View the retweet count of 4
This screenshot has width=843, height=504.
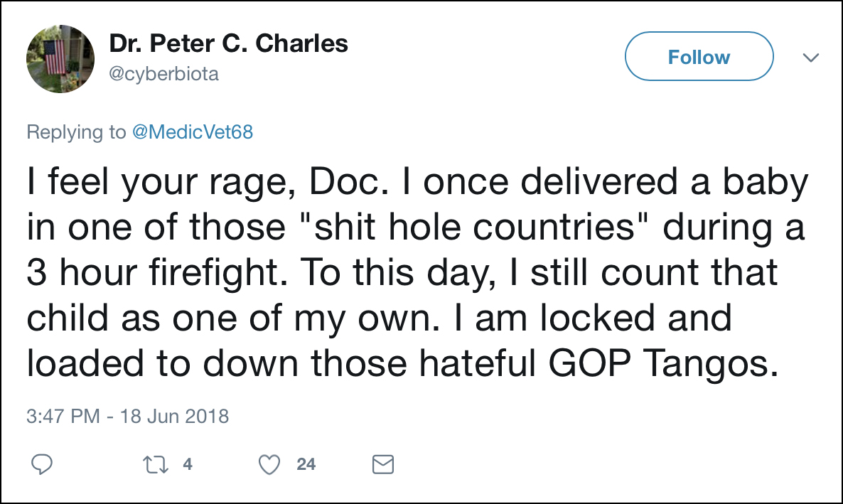[x=188, y=464]
